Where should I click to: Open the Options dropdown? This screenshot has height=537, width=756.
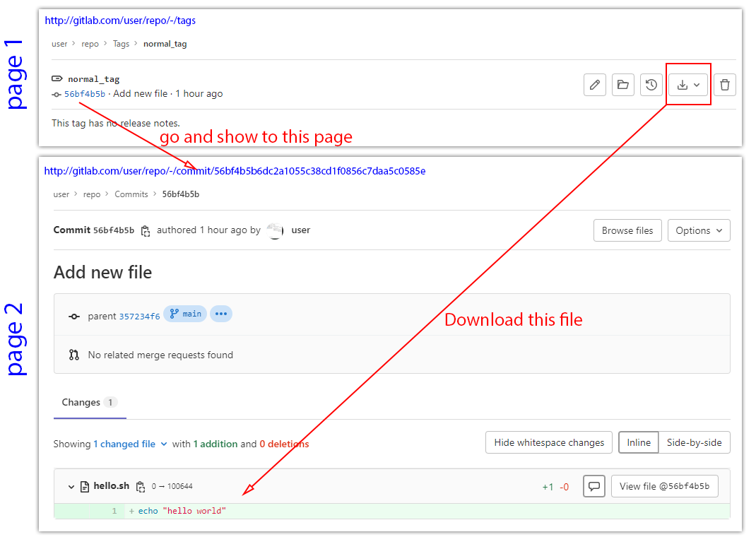[x=698, y=230]
